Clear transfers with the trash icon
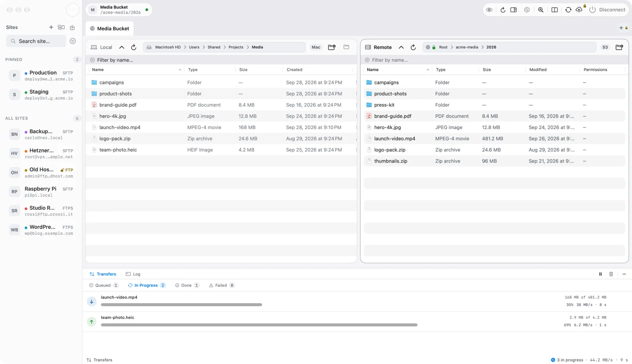 (611, 274)
